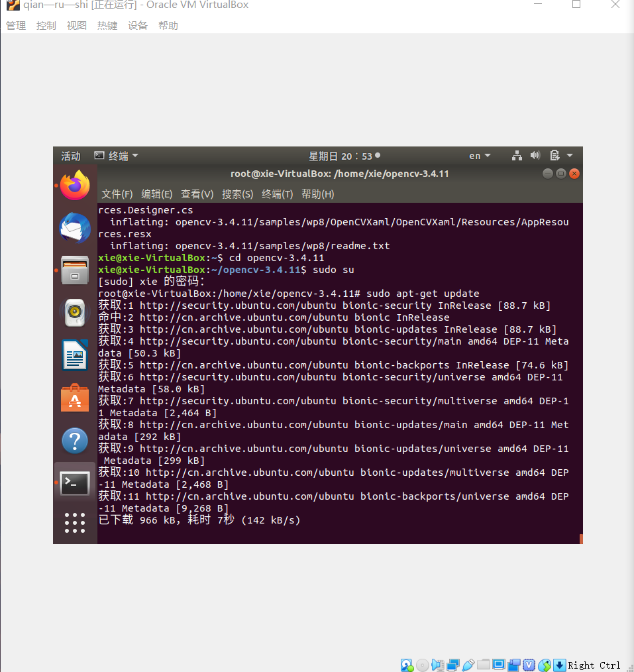The width and height of the screenshot is (634, 672).
Task: Click the keyboard capture arrow icon
Action: 559,665
